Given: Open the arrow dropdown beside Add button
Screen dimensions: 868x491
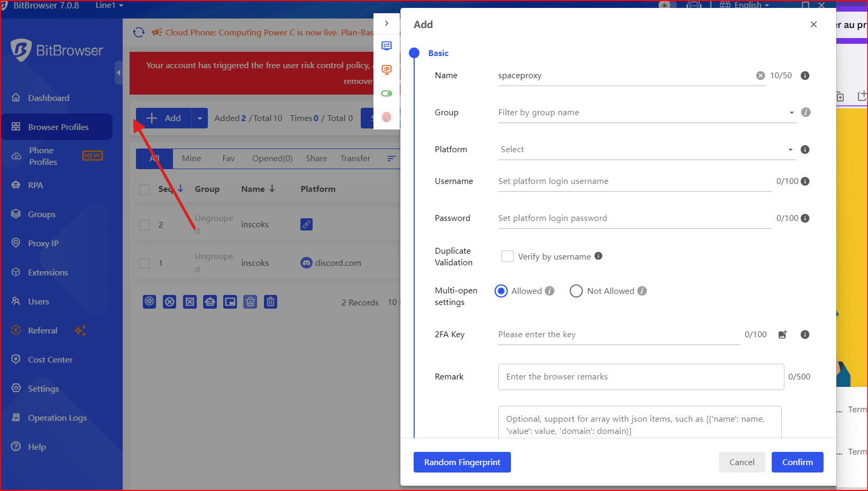Looking at the screenshot, I should [x=199, y=118].
